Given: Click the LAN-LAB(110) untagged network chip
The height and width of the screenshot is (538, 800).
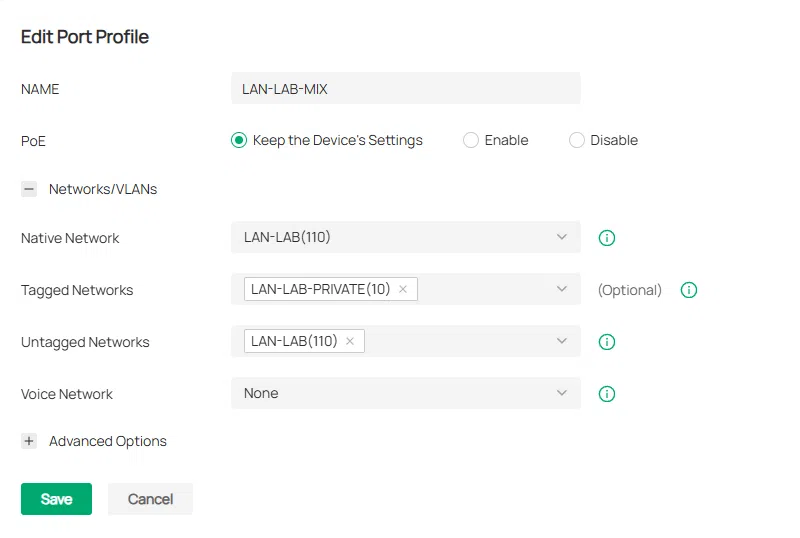Looking at the screenshot, I should [294, 341].
